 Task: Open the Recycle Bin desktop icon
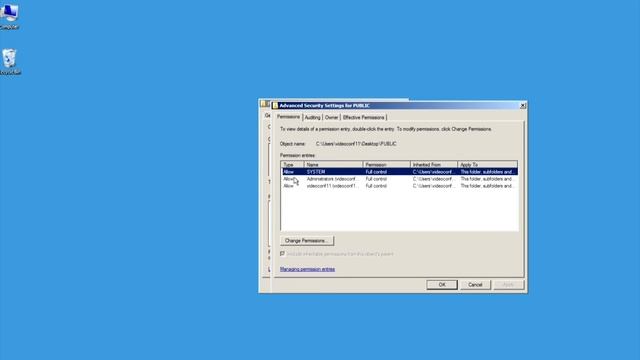click(x=9, y=61)
